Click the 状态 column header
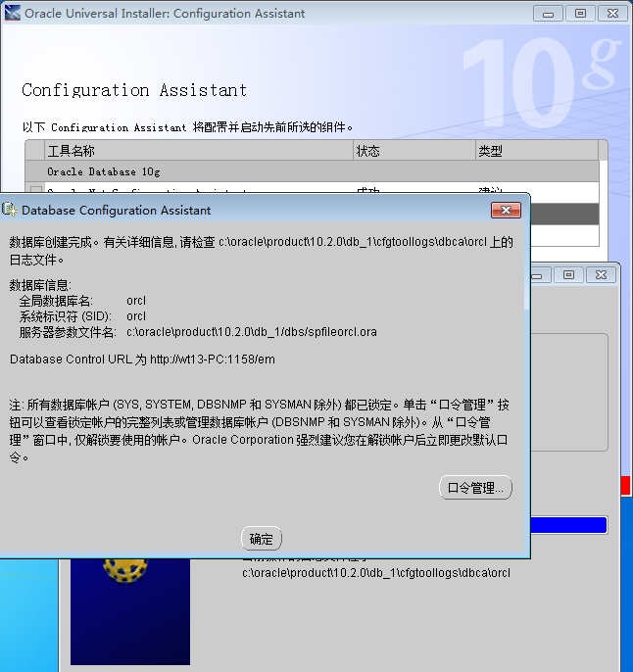 (414, 151)
